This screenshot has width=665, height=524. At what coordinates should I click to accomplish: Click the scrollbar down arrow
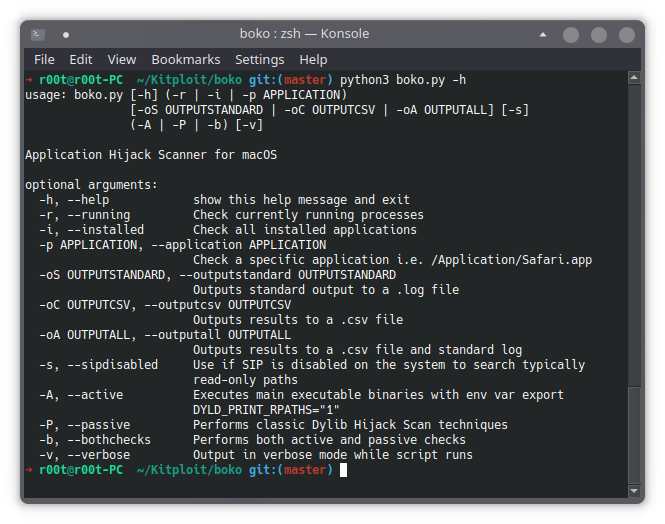[x=634, y=491]
